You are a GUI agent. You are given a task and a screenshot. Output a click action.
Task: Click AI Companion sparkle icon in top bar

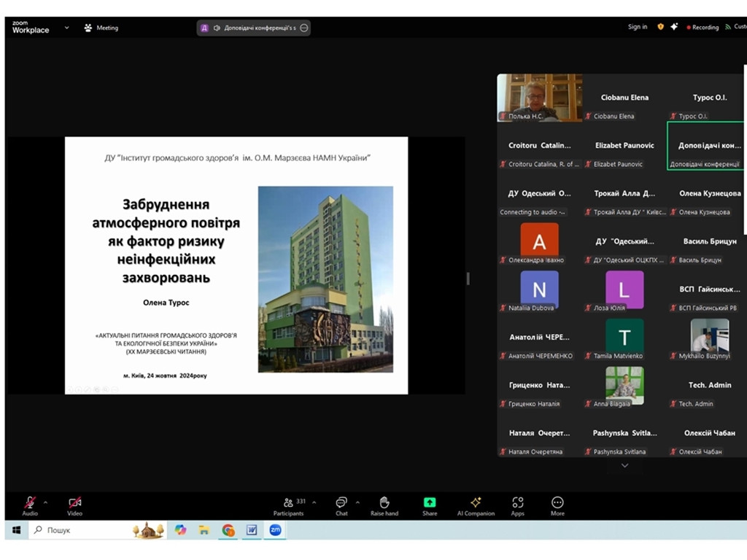(673, 27)
